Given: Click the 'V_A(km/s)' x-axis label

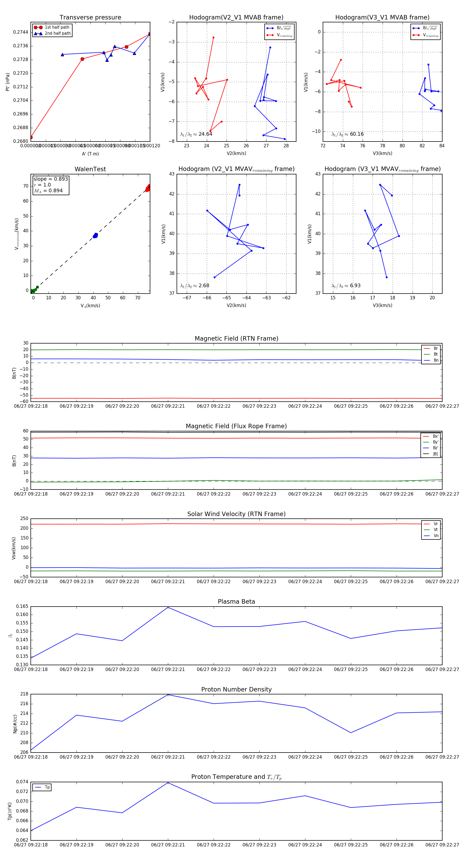Looking at the screenshot, I should [90, 306].
